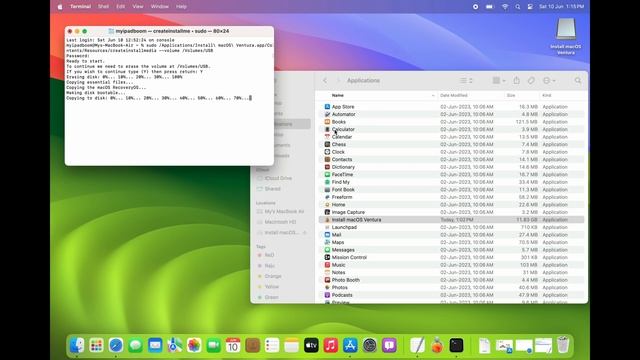
Task: Open the Mail app in the Dock
Action: point(155,345)
